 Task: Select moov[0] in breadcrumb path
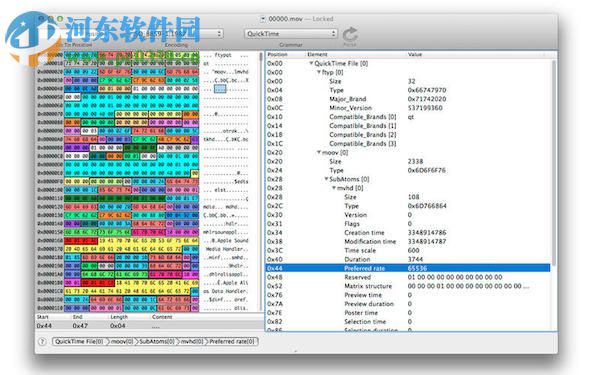pos(122,341)
